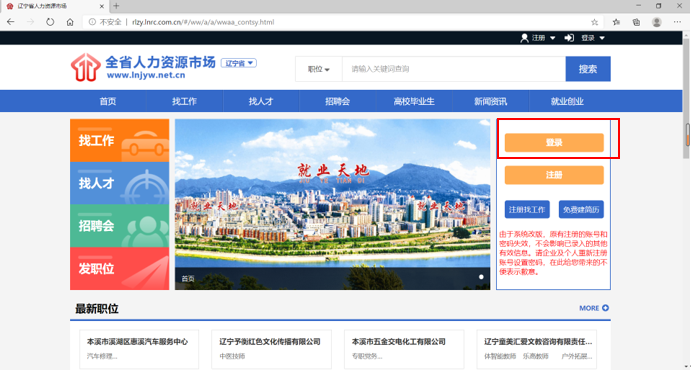Click the login arrow icon beside 登录

click(569, 38)
